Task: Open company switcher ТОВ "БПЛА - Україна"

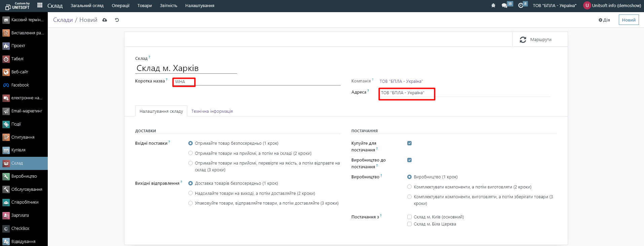Action: click(x=555, y=6)
